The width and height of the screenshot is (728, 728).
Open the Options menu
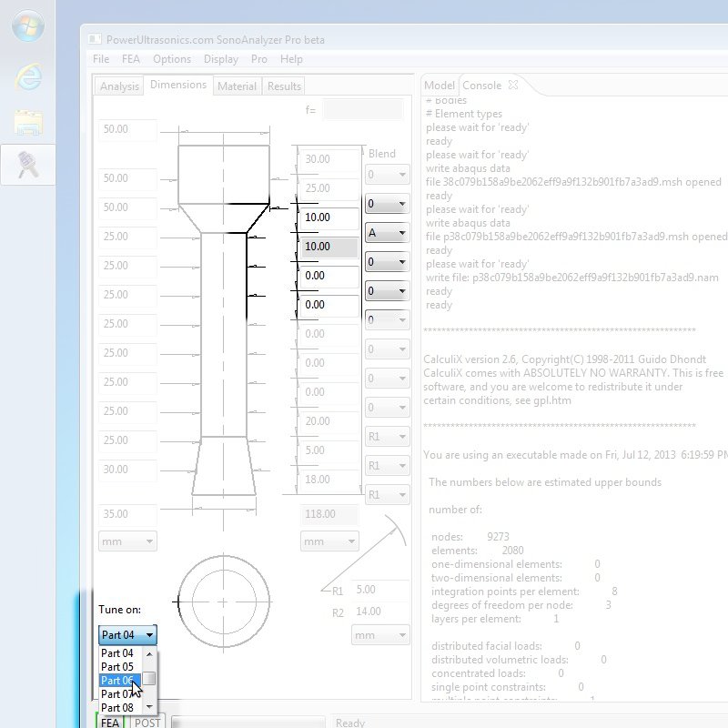(x=172, y=59)
